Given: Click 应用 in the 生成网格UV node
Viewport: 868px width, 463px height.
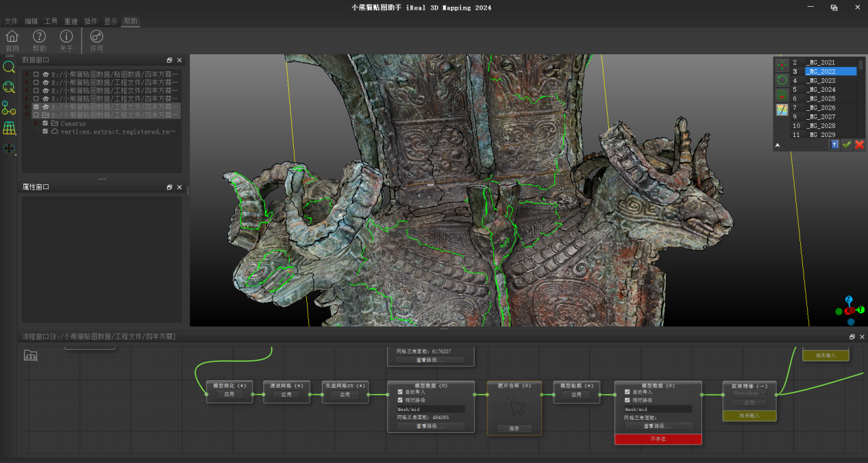Looking at the screenshot, I should [345, 395].
